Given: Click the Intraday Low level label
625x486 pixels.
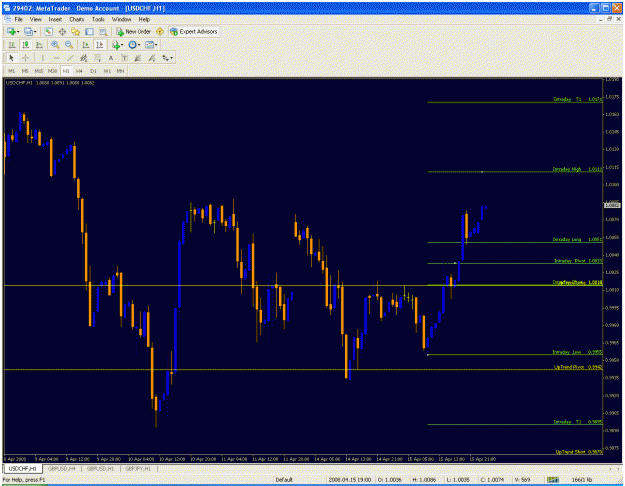Looking at the screenshot, I should [x=577, y=352].
